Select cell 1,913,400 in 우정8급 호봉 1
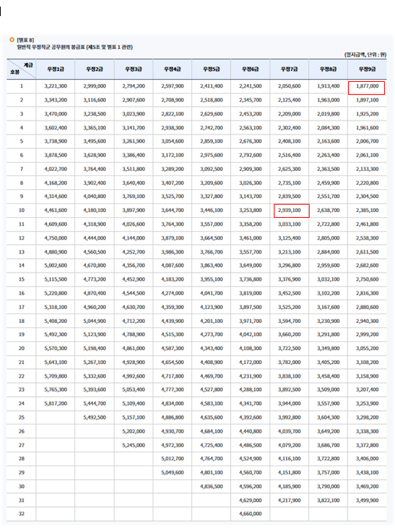This screenshot has height=532, width=395. coord(329,86)
